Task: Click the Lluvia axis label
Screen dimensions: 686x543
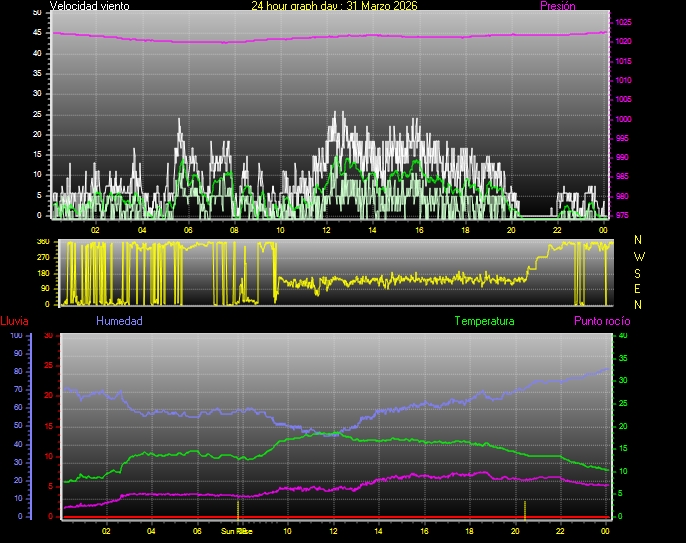Action: point(14,321)
